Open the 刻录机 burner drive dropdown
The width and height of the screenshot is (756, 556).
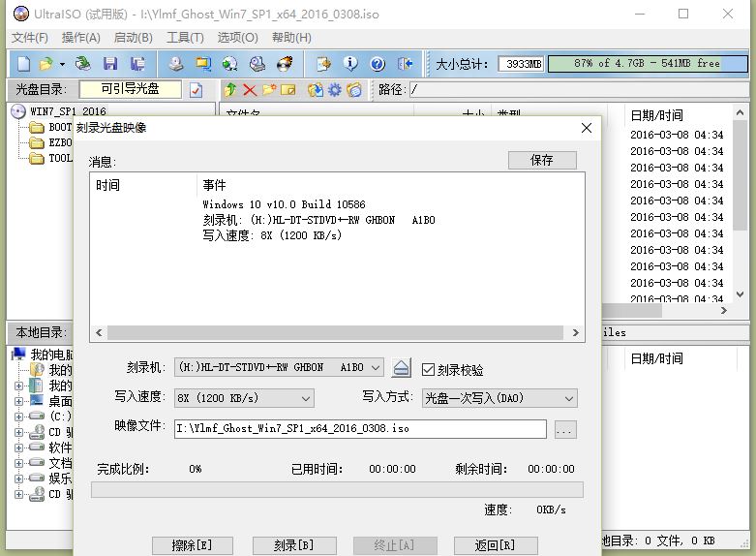coord(279,368)
